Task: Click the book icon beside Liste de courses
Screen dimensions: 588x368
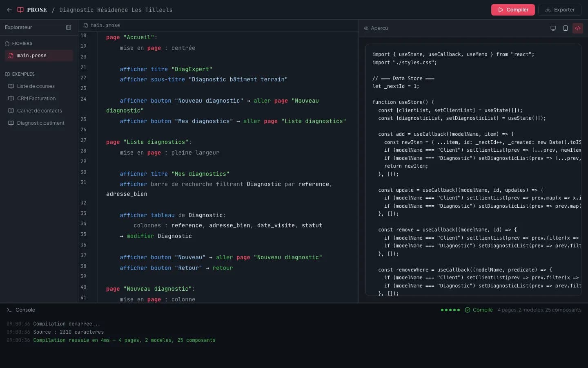Action: coord(11,86)
